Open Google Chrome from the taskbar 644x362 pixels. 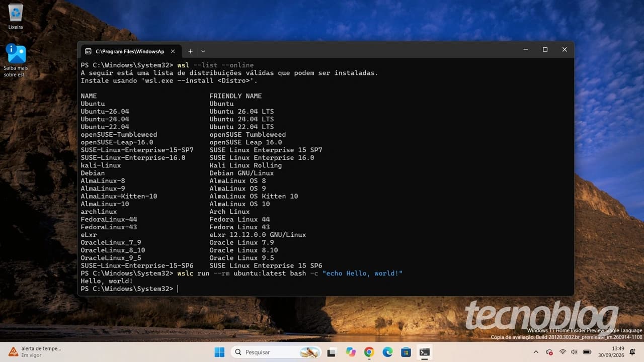[x=369, y=352]
